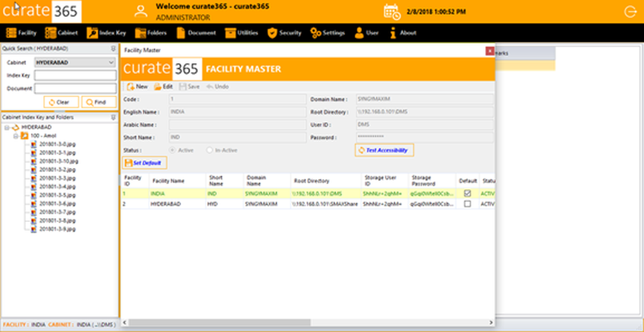Click the Clear button in Quick Search

pyautogui.click(x=61, y=102)
